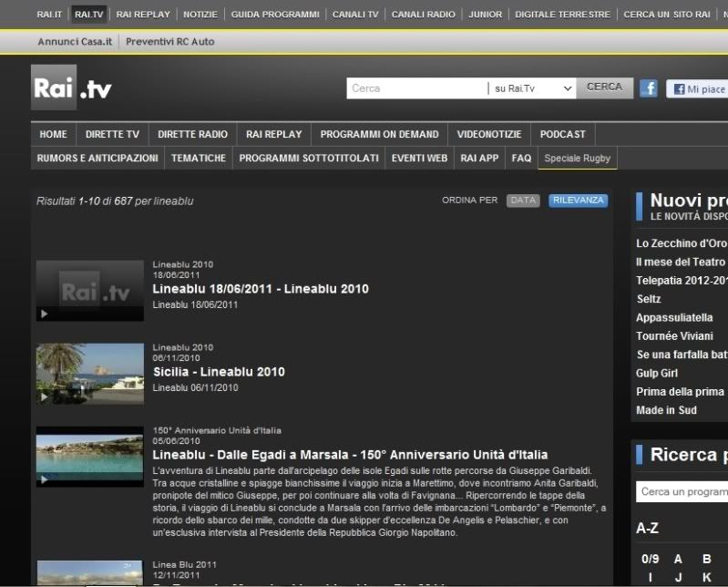Go to the PODCAST tab
Viewport: 728px width, 587px height.
(562, 134)
